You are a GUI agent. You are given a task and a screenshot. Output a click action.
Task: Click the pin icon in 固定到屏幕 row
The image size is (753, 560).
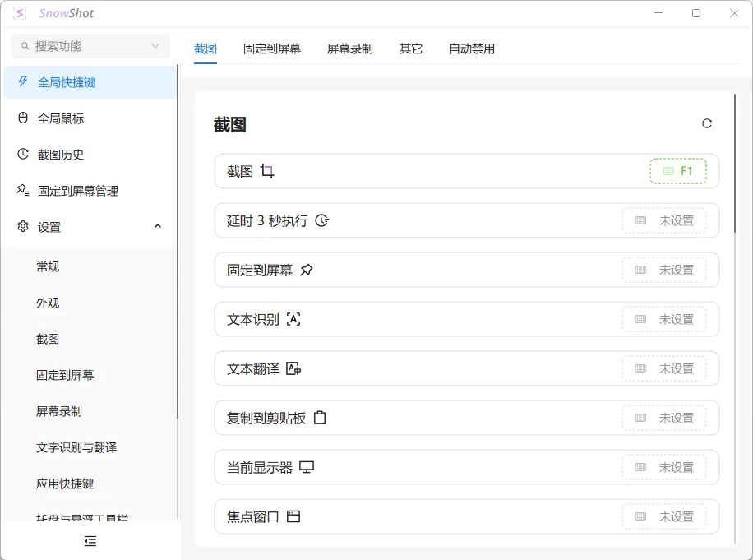coord(307,270)
